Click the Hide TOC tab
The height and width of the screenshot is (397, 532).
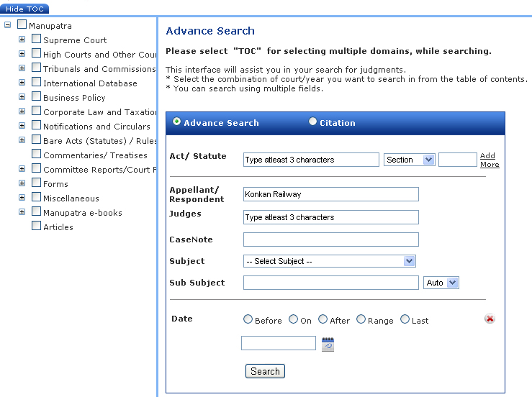point(24,9)
